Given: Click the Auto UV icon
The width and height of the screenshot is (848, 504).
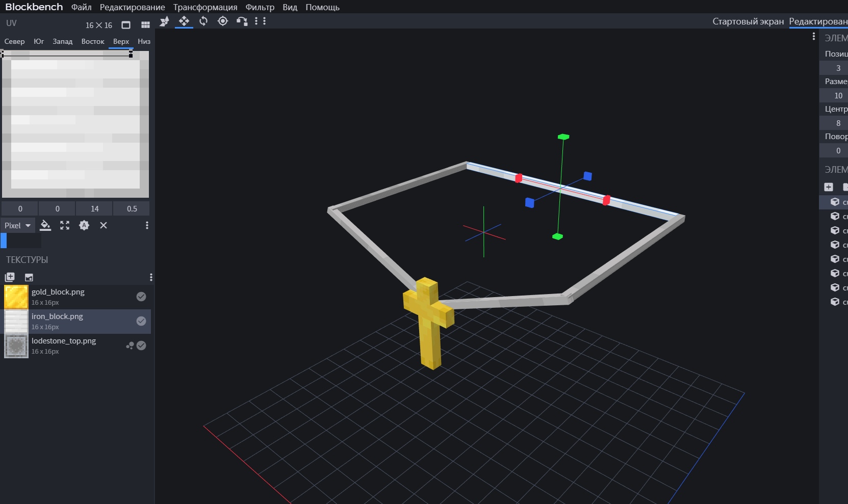Looking at the screenshot, I should coord(84,225).
